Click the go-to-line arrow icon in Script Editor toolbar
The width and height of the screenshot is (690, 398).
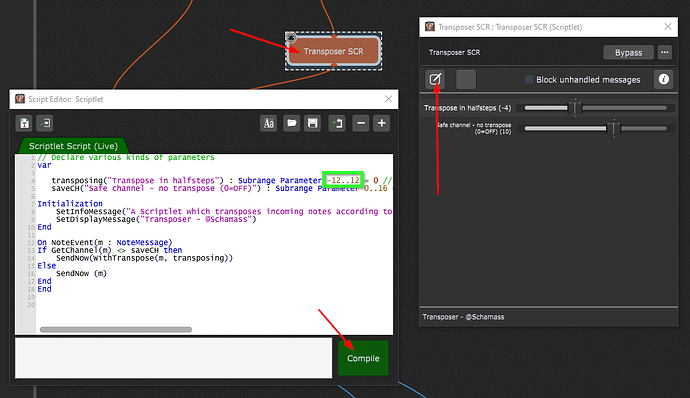pos(45,123)
